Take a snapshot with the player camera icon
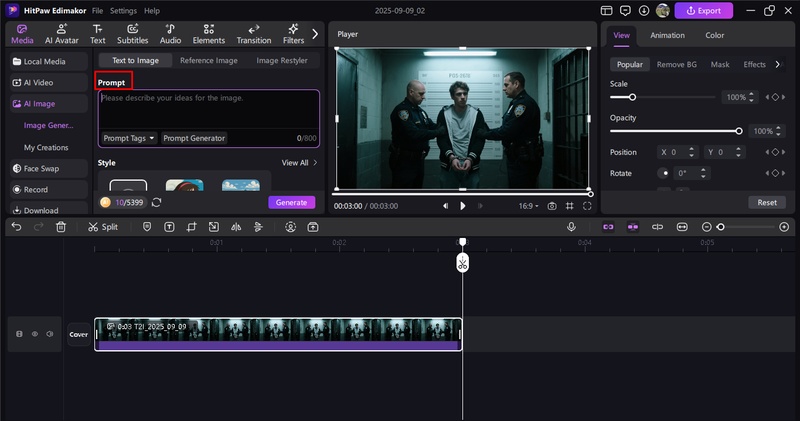Screen dimensions: 800x421 552,206
